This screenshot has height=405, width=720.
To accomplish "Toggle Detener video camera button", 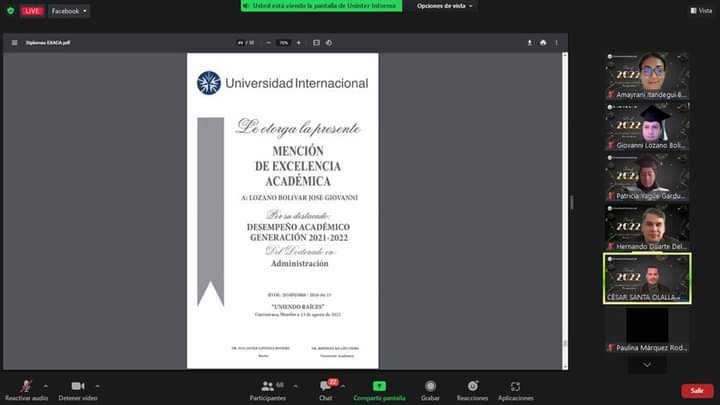I will point(78,390).
